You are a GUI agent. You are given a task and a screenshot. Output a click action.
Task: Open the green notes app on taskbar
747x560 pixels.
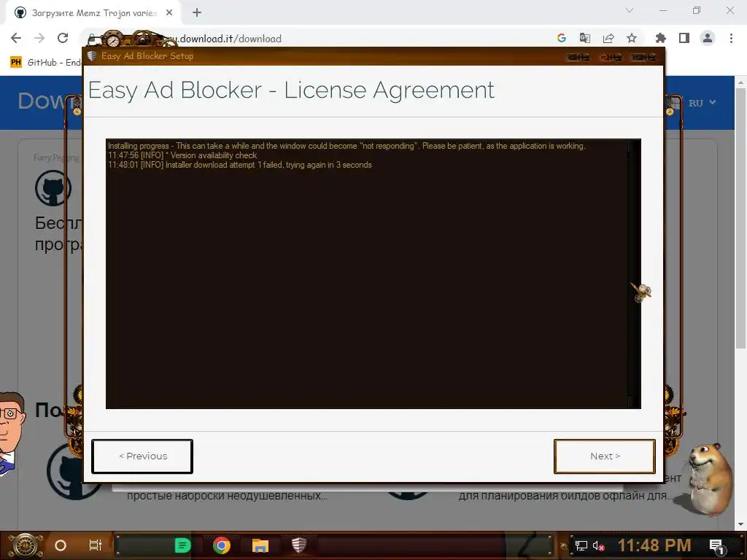182,545
